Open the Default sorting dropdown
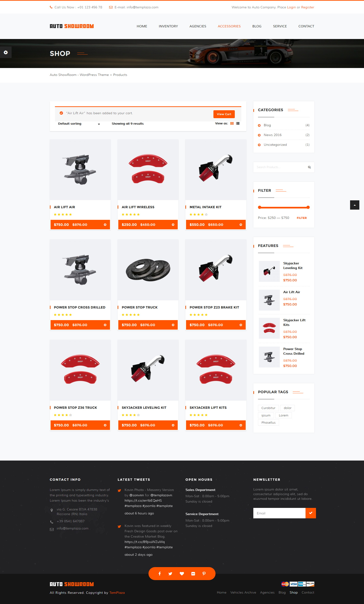Image resolution: width=364 pixels, height=604 pixels. [79, 124]
